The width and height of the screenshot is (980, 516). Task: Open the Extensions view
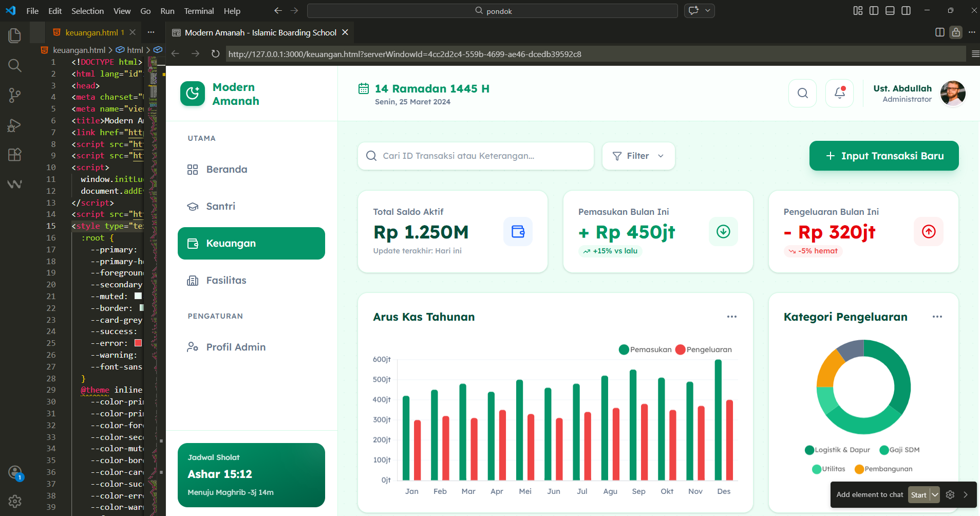(x=14, y=155)
